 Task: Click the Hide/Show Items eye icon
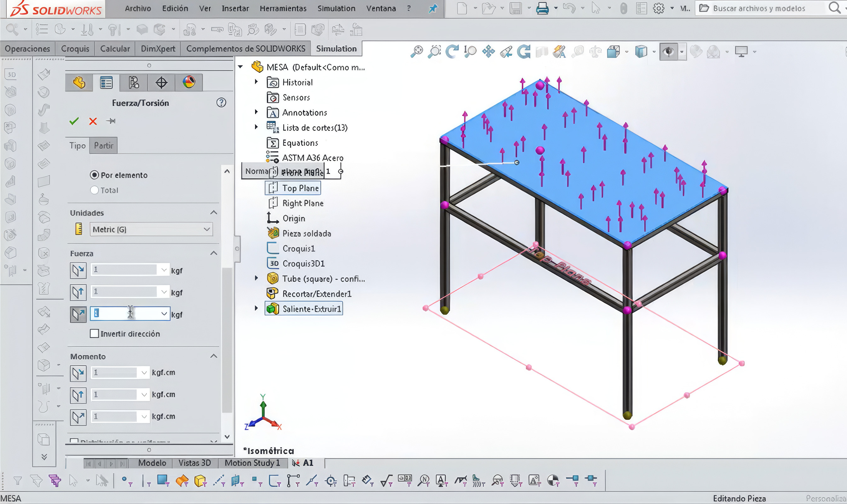(x=669, y=52)
